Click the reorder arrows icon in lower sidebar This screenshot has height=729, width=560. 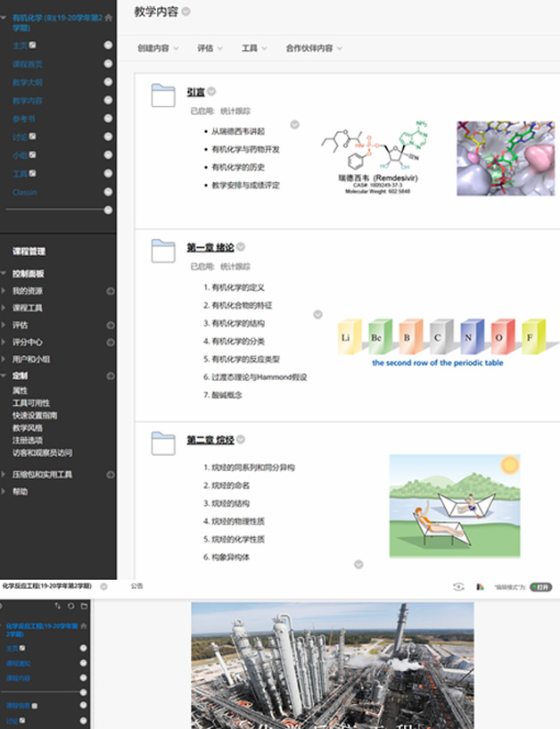click(57, 606)
